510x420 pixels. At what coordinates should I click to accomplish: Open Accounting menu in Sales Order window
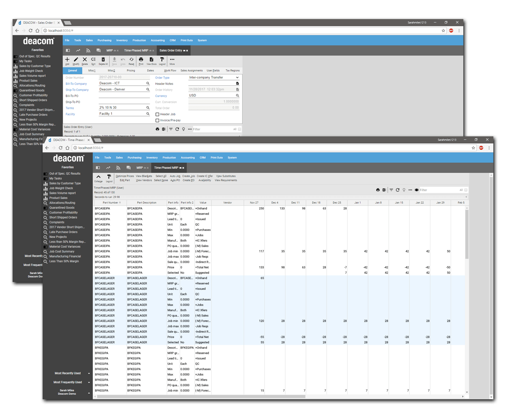158,40
